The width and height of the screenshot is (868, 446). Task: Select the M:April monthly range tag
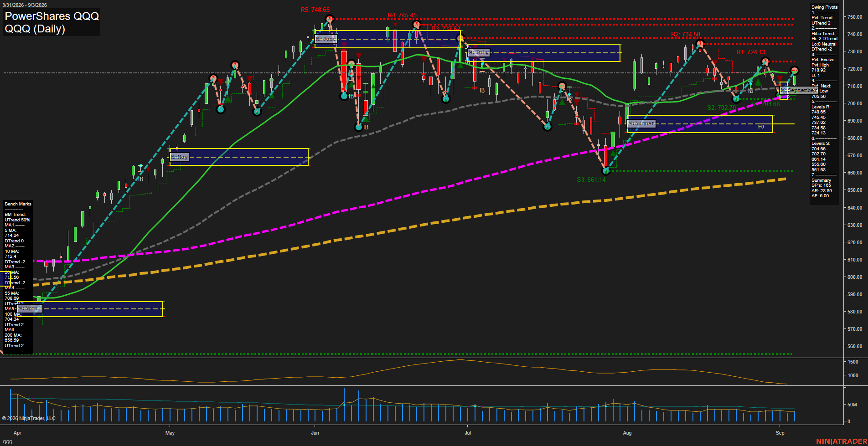(30, 308)
